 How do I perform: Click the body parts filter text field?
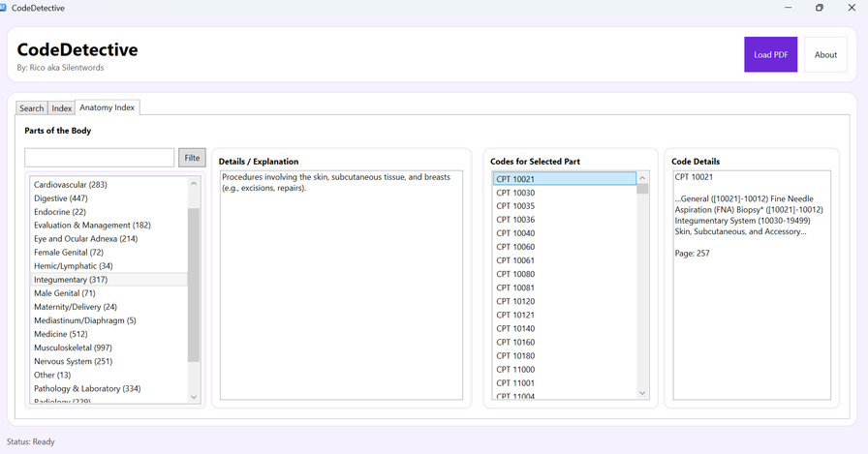[x=100, y=158]
